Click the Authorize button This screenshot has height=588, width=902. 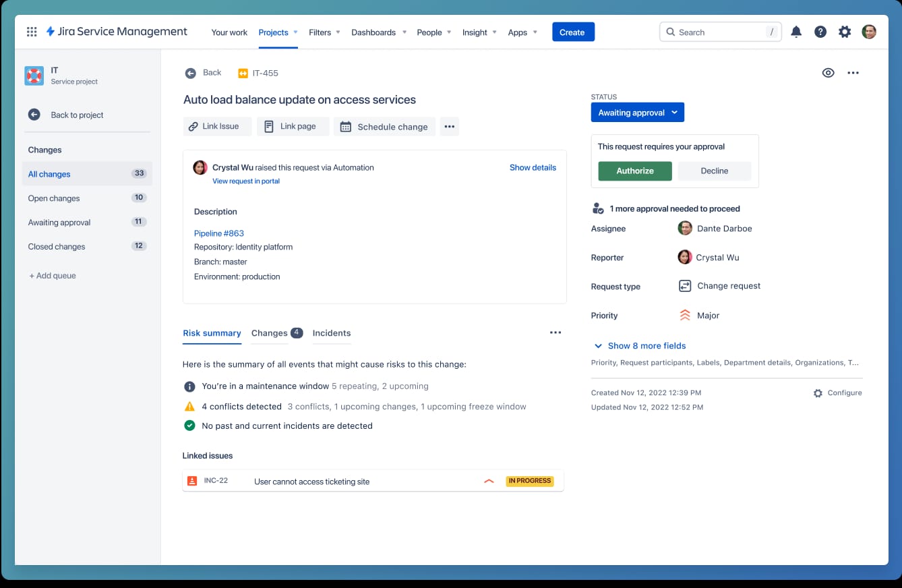[635, 171]
